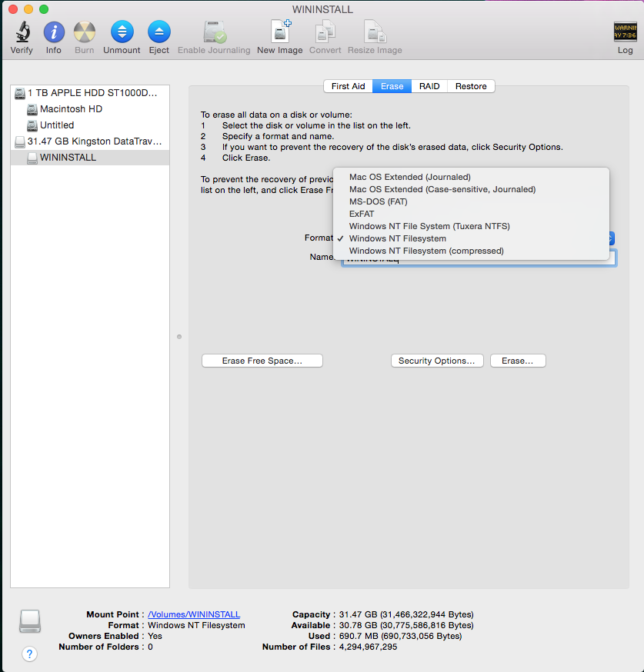Image resolution: width=644 pixels, height=672 pixels.
Task: Click the Available 30.78 GB value
Action: pos(406,625)
